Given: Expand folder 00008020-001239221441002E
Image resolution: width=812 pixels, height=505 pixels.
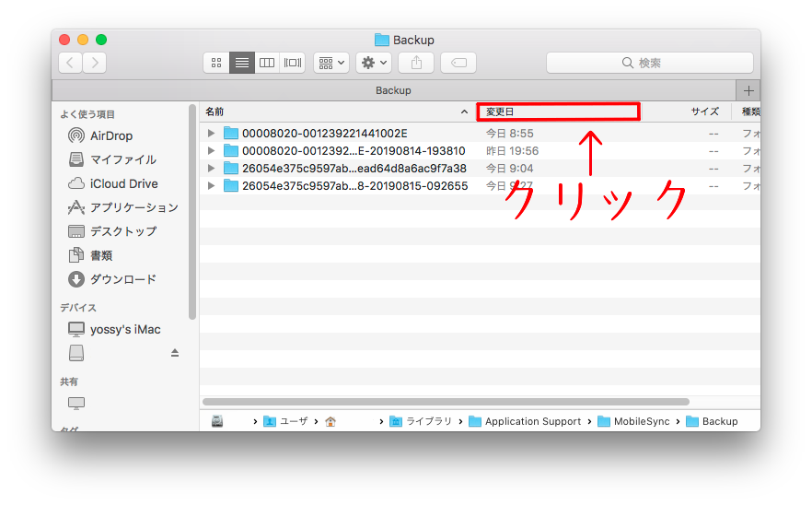Looking at the screenshot, I should click(x=211, y=134).
